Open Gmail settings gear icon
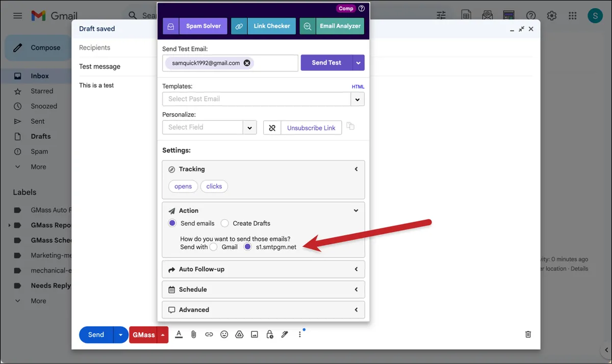Screen dimensions: 612x364 click(x=552, y=15)
